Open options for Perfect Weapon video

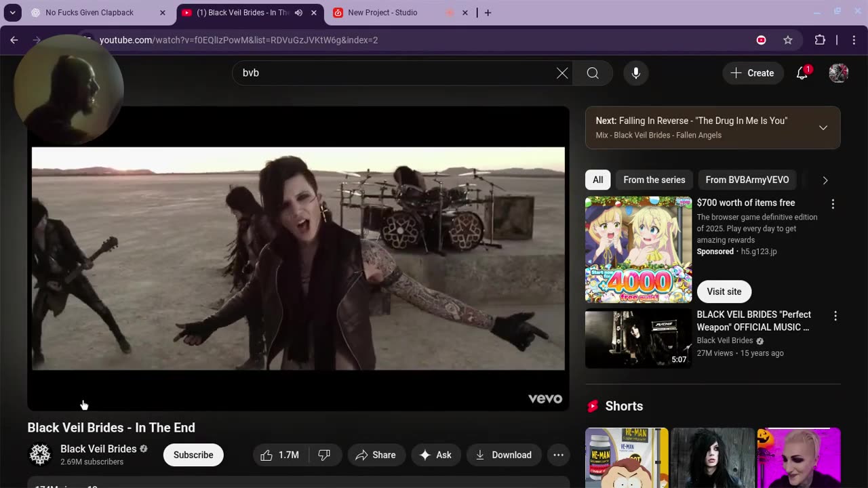click(835, 316)
